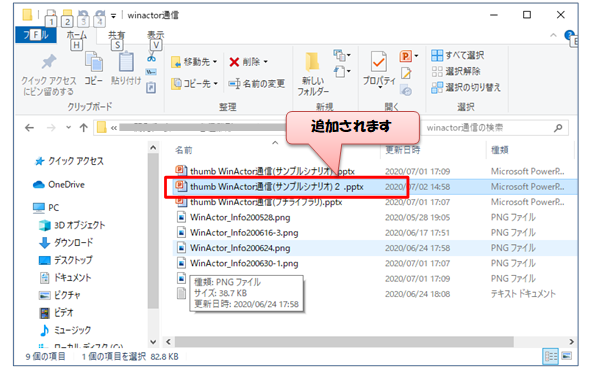601x379 pixels.
Task: Open the File (ファイル) tab
Action: [36, 35]
